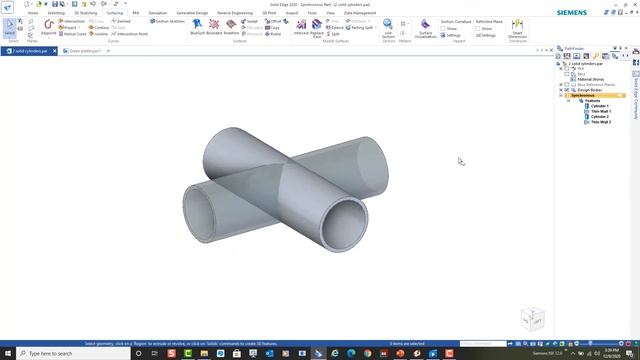The width and height of the screenshot is (640, 360).
Task: Open Section Curvature Settings
Action: [451, 36]
